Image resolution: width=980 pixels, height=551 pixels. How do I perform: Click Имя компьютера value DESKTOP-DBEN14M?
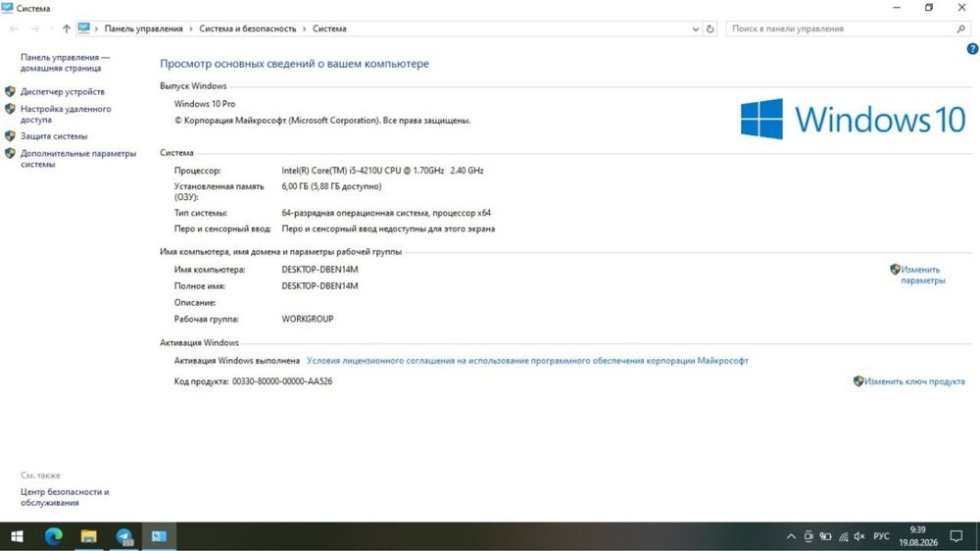(x=320, y=270)
